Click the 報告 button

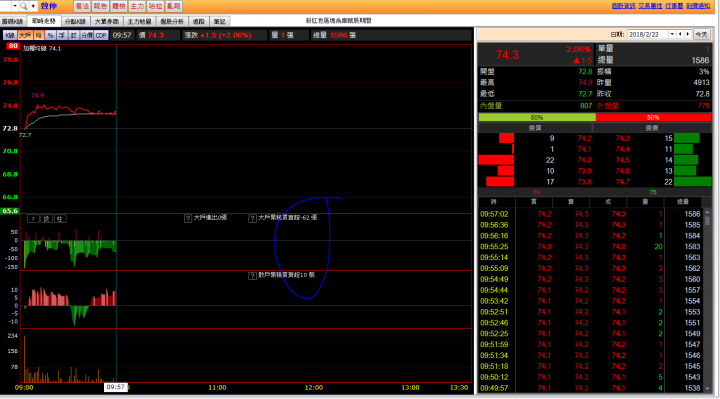coord(100,6)
